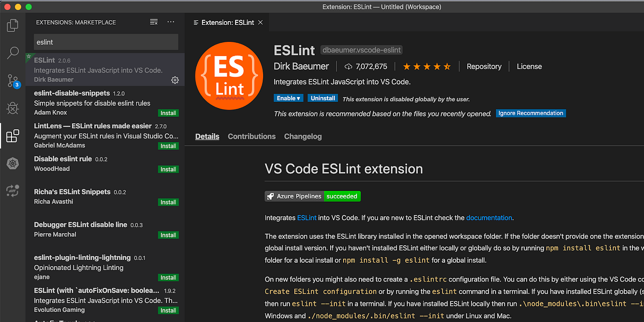Switch to the Changelog tab
Image resolution: width=644 pixels, height=322 pixels.
click(303, 137)
